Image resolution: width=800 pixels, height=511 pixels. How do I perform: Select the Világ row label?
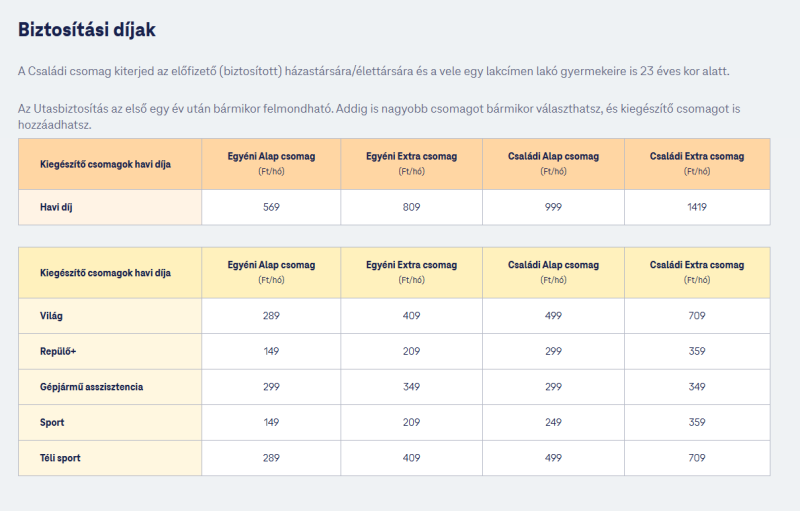coord(51,316)
